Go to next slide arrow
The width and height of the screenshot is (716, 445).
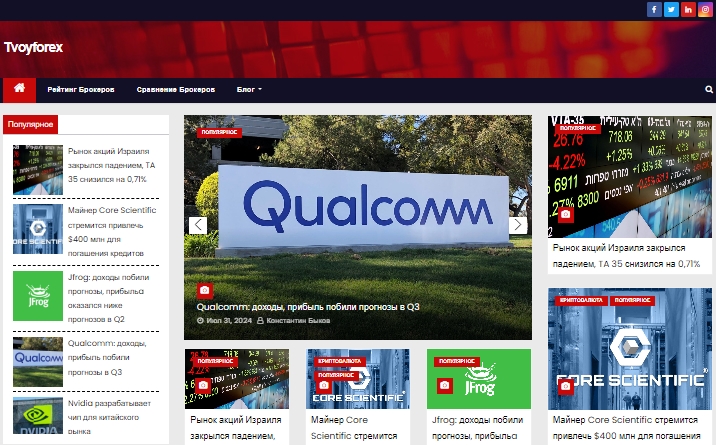coord(518,225)
